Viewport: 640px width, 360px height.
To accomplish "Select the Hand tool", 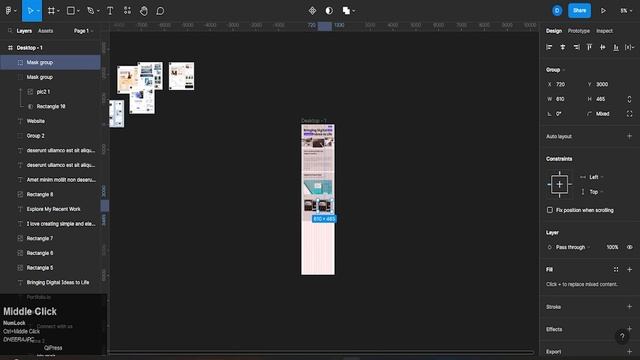I will 144,11.
